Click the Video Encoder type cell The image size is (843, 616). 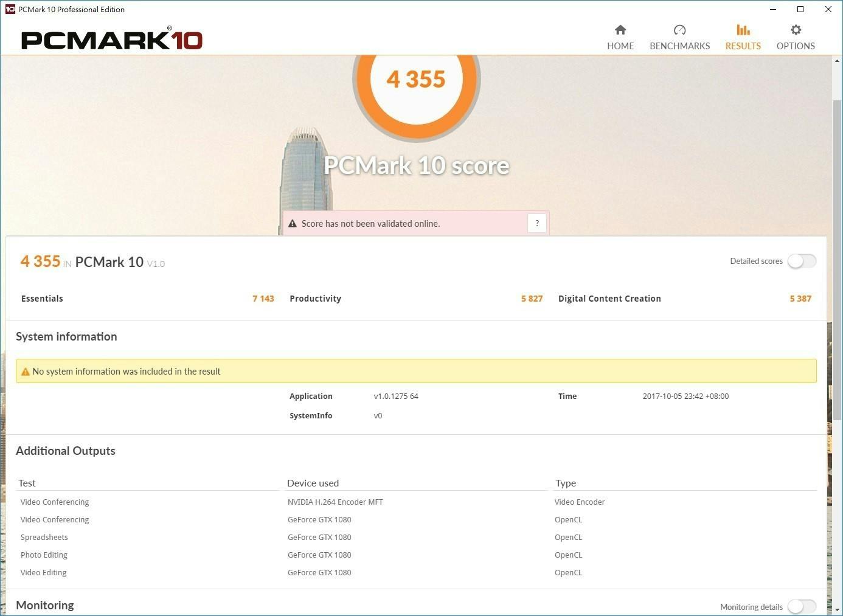580,502
